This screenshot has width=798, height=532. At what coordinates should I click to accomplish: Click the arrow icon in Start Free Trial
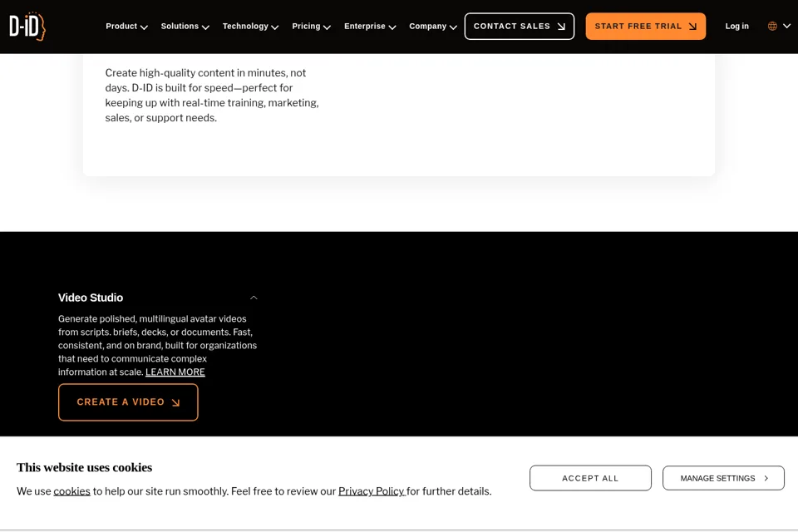point(692,27)
